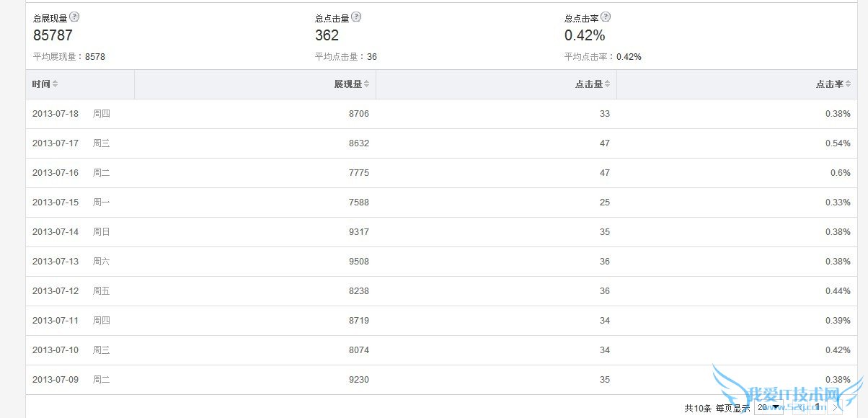Click the 2013-07-09 周二 date cell
The image size is (868, 418).
(56, 380)
